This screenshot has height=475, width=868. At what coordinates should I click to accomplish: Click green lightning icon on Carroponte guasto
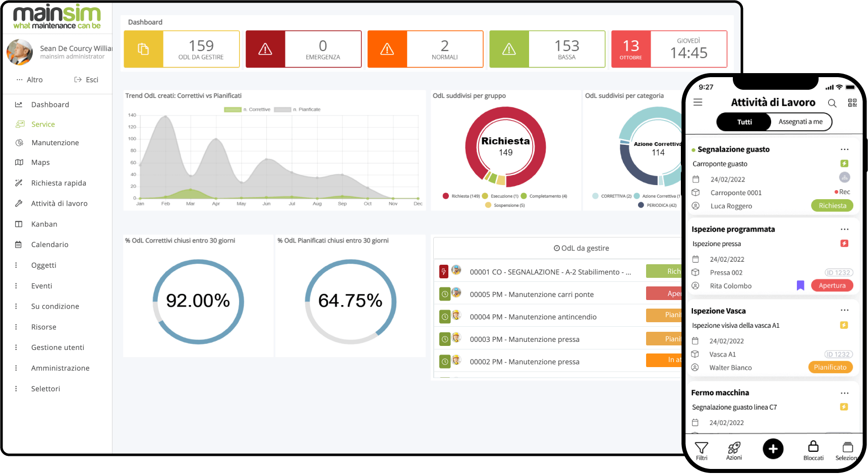pyautogui.click(x=844, y=163)
